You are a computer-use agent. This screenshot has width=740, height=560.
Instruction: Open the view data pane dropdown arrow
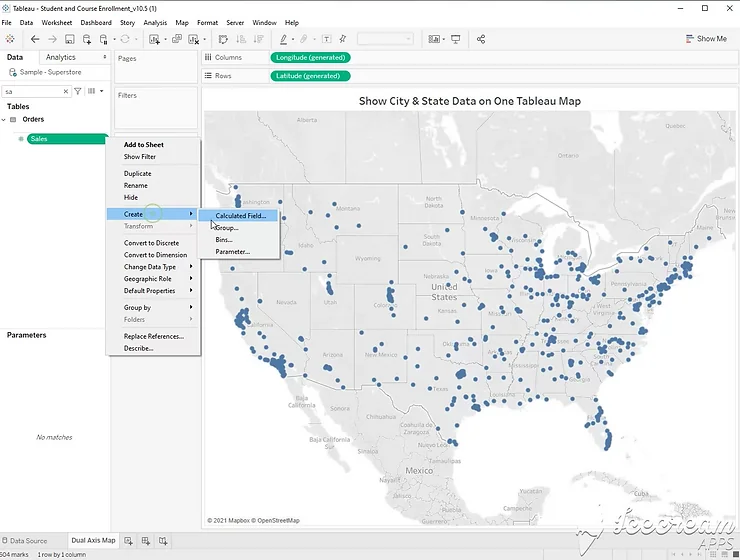pos(101,91)
